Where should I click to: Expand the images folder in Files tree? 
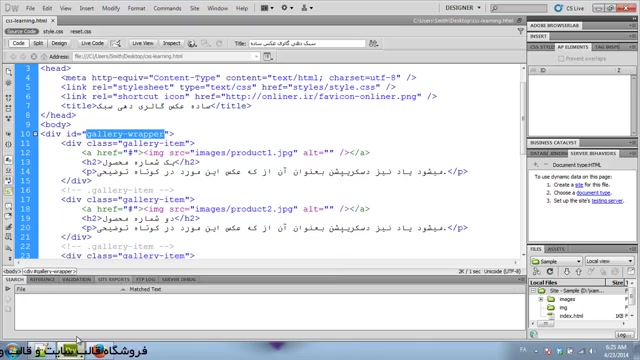click(540, 299)
